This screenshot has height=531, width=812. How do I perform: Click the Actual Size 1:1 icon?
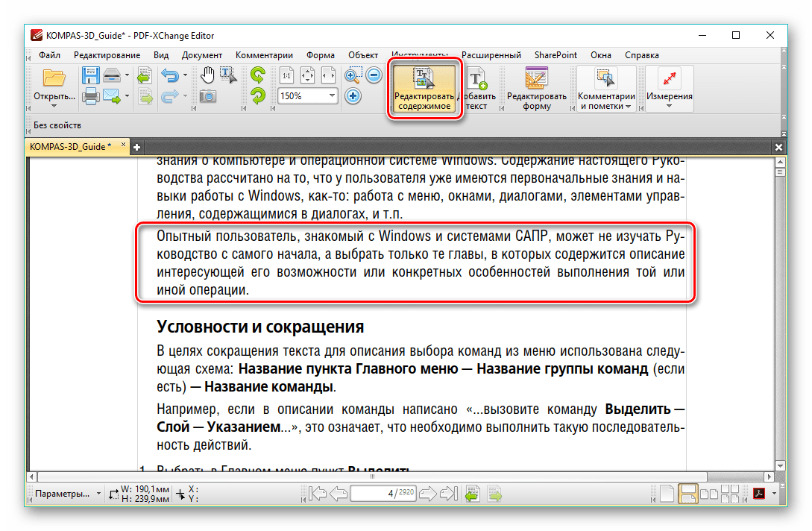(286, 75)
